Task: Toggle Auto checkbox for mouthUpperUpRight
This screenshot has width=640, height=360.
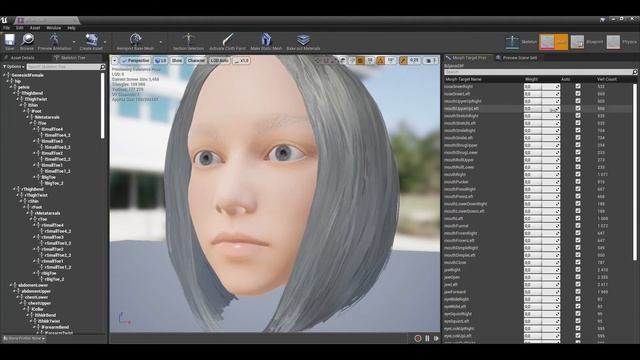Action: point(578,101)
